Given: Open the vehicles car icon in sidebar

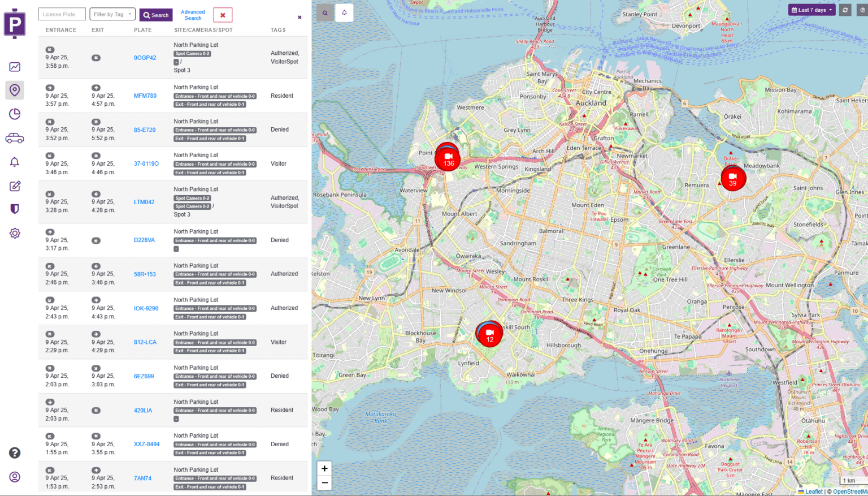Looking at the screenshot, I should (x=15, y=138).
